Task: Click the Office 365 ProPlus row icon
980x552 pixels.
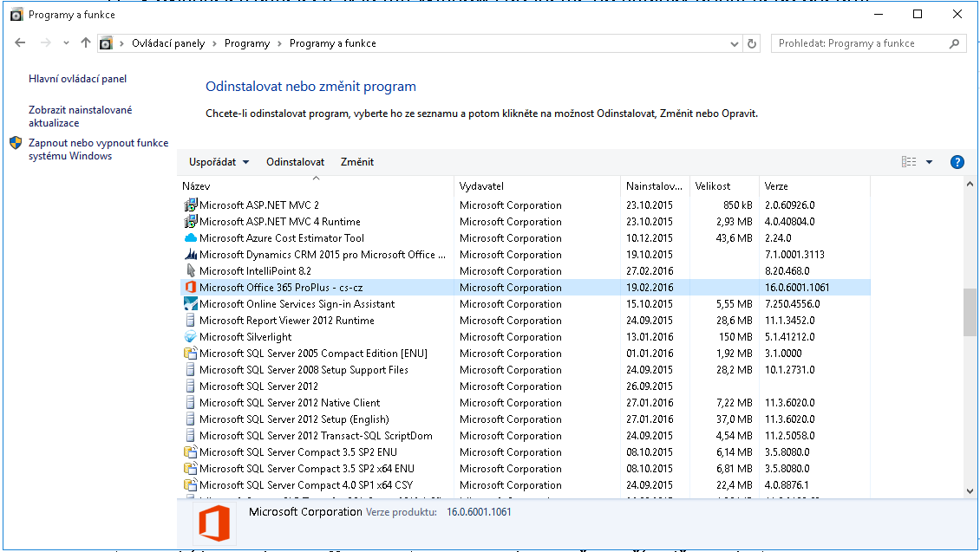Action: (191, 287)
